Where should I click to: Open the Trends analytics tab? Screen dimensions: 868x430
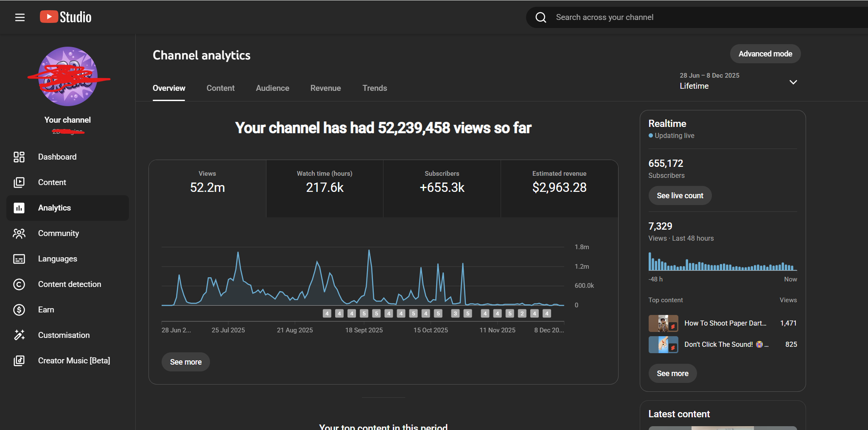tap(375, 88)
